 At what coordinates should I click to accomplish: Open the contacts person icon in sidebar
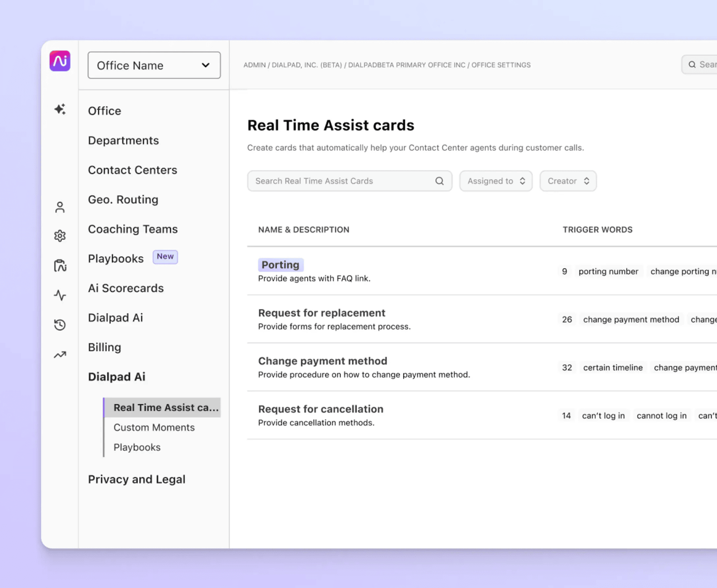tap(60, 207)
